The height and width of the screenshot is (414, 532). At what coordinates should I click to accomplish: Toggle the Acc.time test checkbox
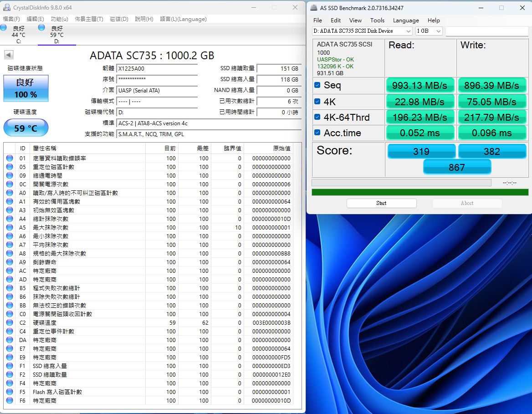(x=317, y=133)
